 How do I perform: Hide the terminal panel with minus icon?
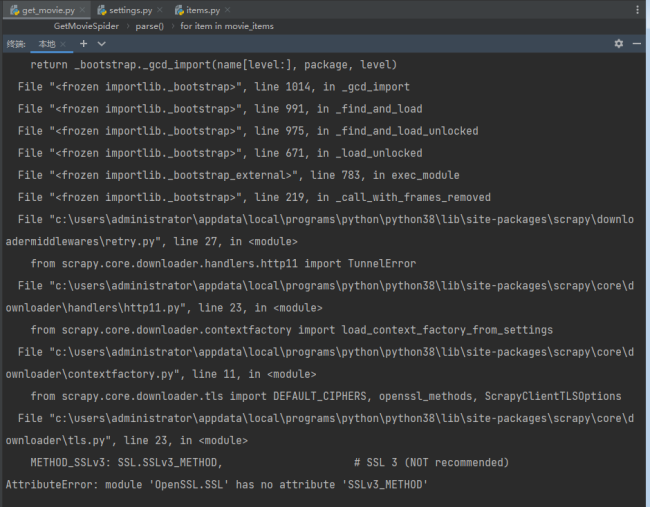pos(636,44)
